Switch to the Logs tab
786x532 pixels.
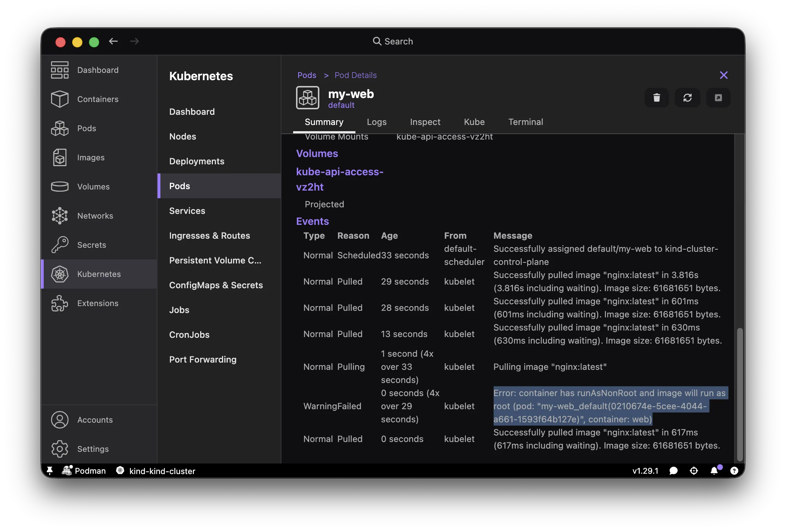[377, 122]
